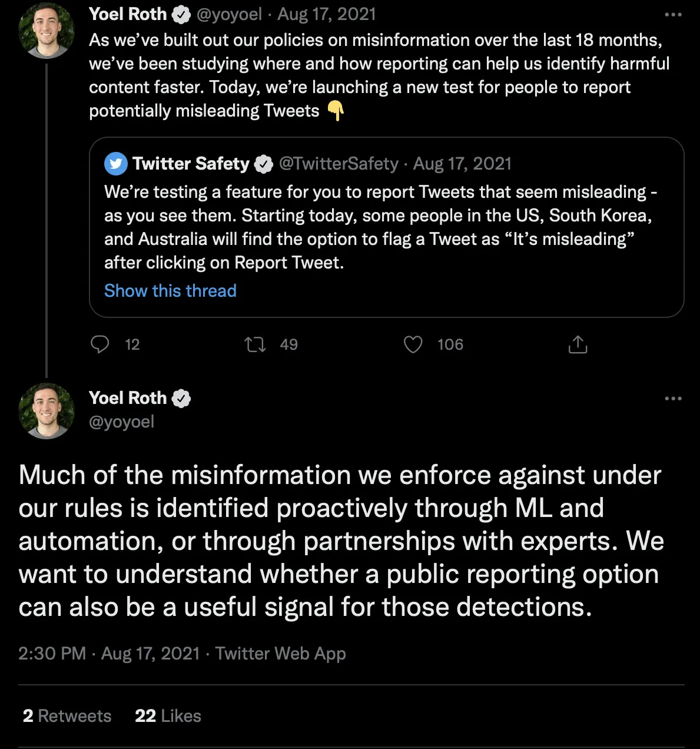Image resolution: width=700 pixels, height=749 pixels.
Task: Retweet the first tweet with 49 retweets
Action: click(255, 344)
